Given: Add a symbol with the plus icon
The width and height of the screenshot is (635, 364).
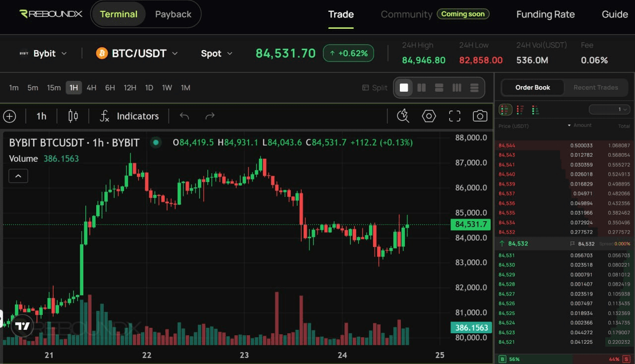Looking at the screenshot, I should [9, 116].
